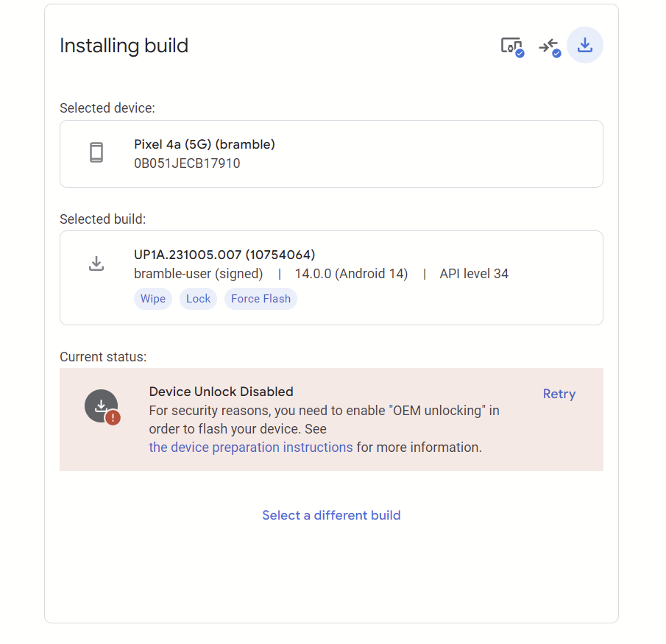Click the Wipe option chip
This screenshot has height=644, width=666.
tap(153, 299)
